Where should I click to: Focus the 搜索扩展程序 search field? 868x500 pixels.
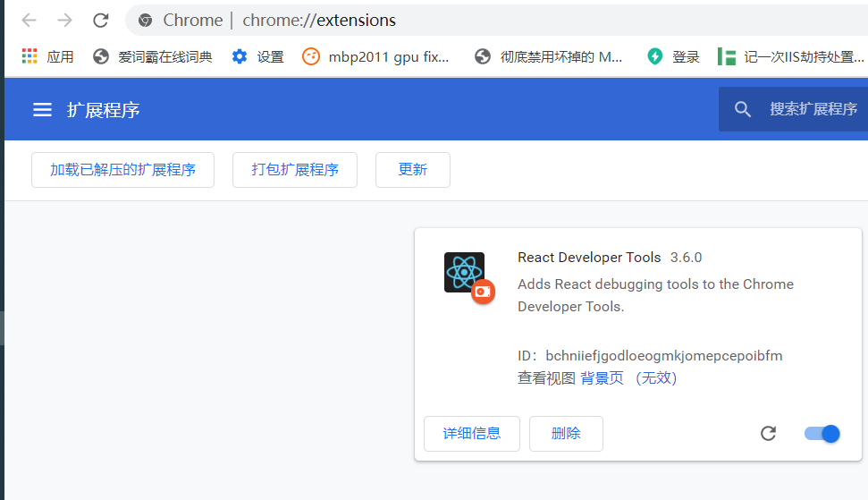[x=793, y=109]
